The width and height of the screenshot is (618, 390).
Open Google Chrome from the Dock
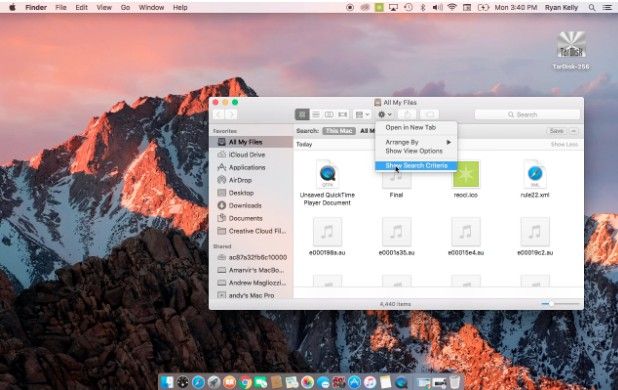click(245, 382)
